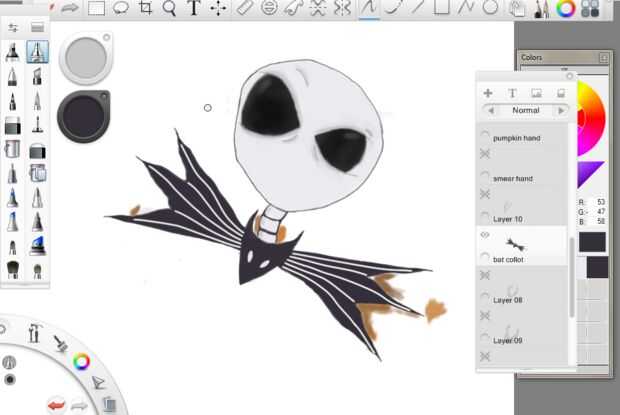Select the rectangle draw style
Screen dimensions: 620x415
441,7
